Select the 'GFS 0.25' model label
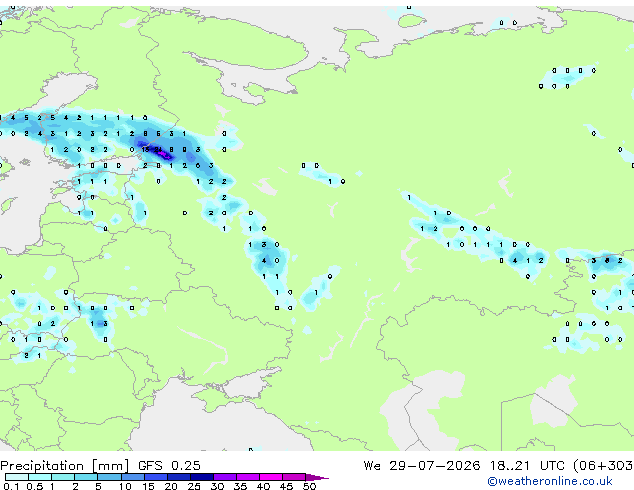This screenshot has height=490, width=634. point(169,466)
